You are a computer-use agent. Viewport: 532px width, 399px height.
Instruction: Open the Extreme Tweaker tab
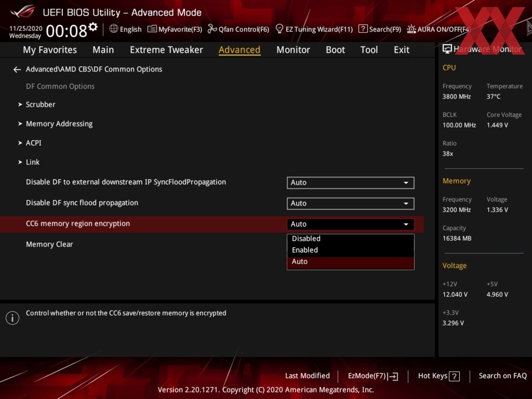pyautogui.click(x=166, y=50)
